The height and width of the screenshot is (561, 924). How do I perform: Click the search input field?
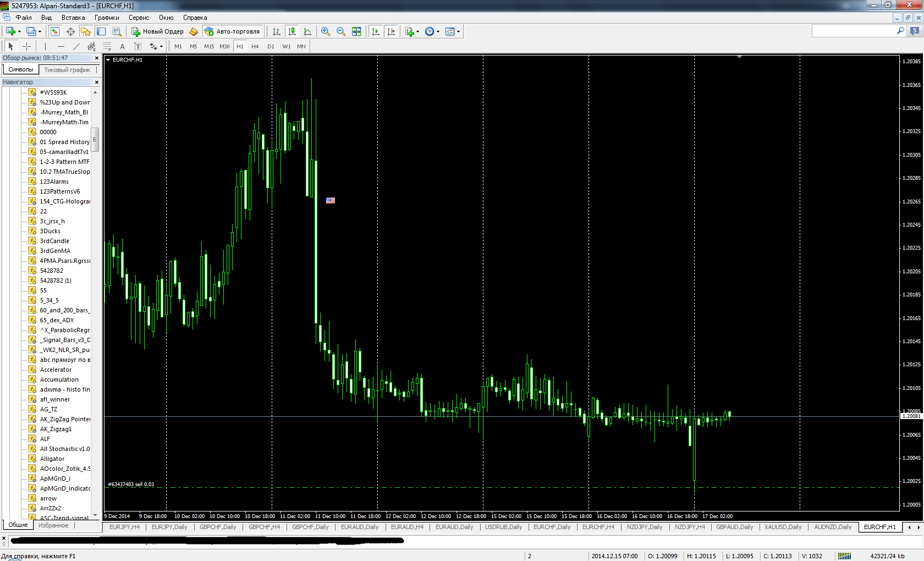click(854, 31)
